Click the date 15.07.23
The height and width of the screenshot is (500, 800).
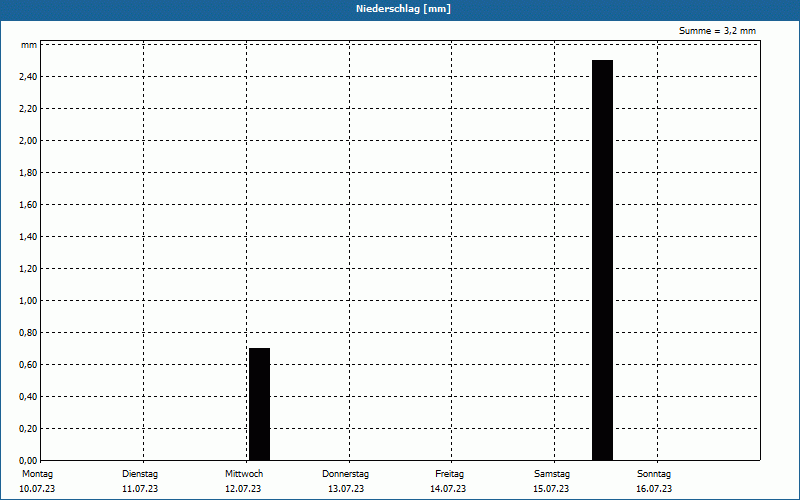(x=551, y=489)
